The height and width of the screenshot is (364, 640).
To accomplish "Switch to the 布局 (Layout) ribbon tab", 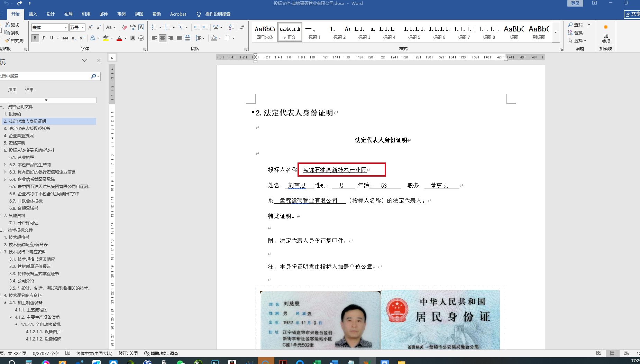I will 68,14.
